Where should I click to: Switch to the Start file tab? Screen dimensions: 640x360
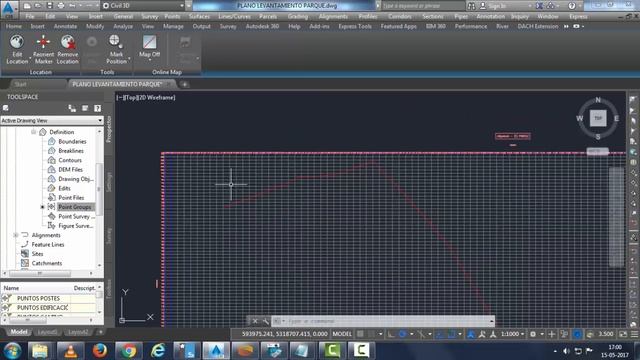20,84
